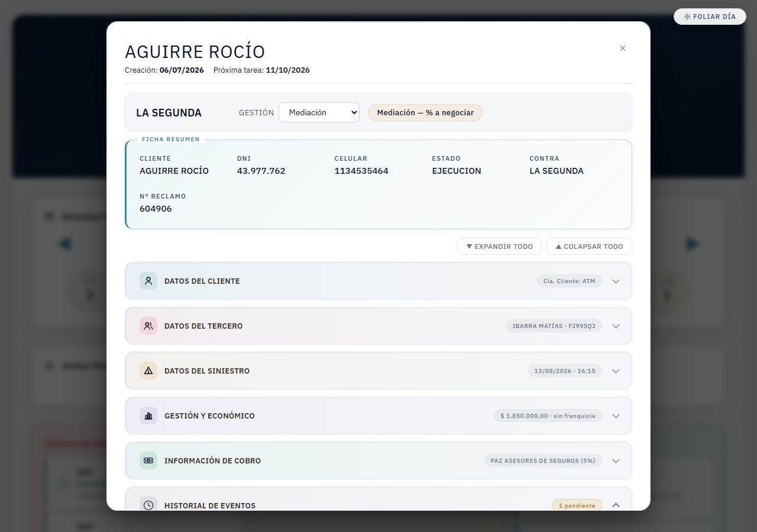Click the Cliente value AGUIRRE ROCÍO in the summary

click(174, 171)
